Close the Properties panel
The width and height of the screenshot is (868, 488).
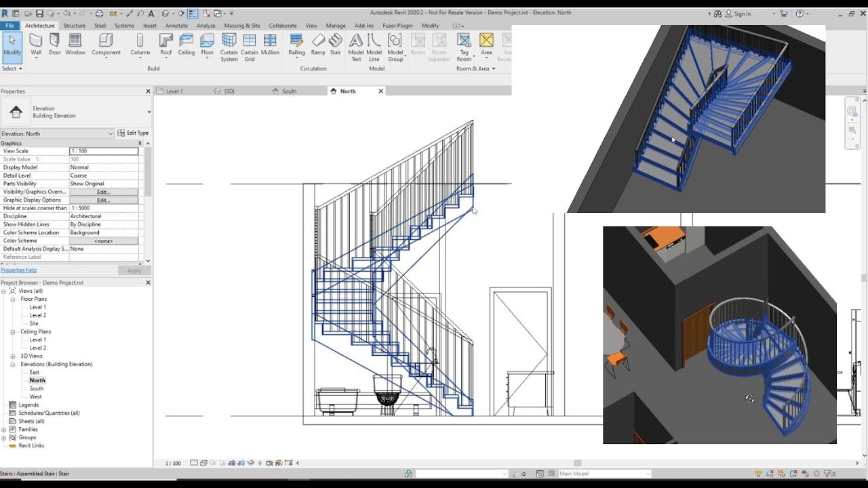point(148,91)
